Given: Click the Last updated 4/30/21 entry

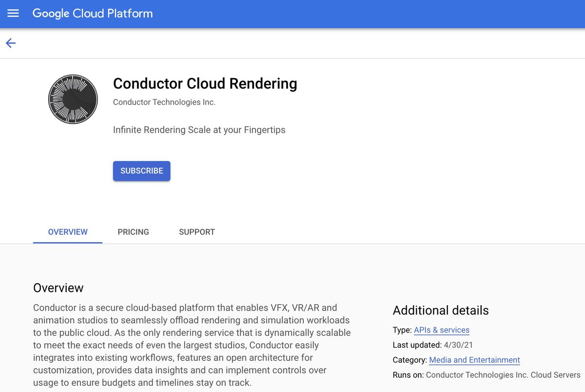Looking at the screenshot, I should [x=433, y=345].
